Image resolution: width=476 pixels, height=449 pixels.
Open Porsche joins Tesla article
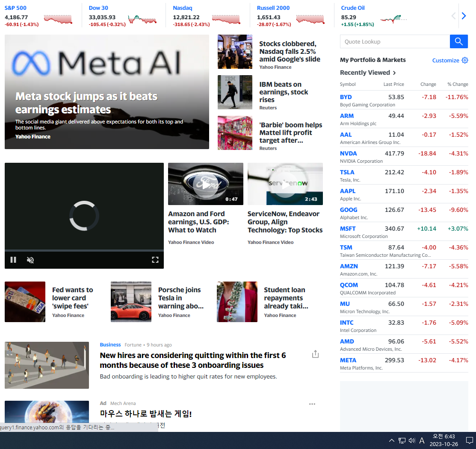181,298
